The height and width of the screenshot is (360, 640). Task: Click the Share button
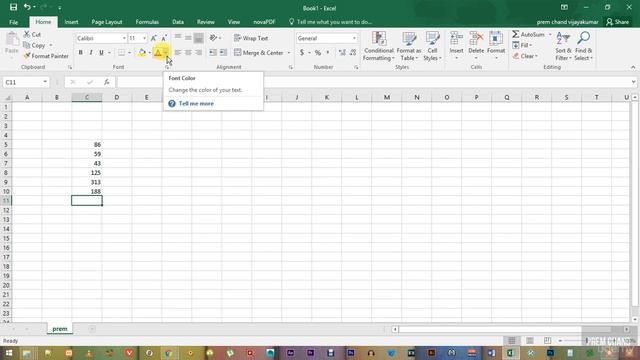click(x=618, y=22)
